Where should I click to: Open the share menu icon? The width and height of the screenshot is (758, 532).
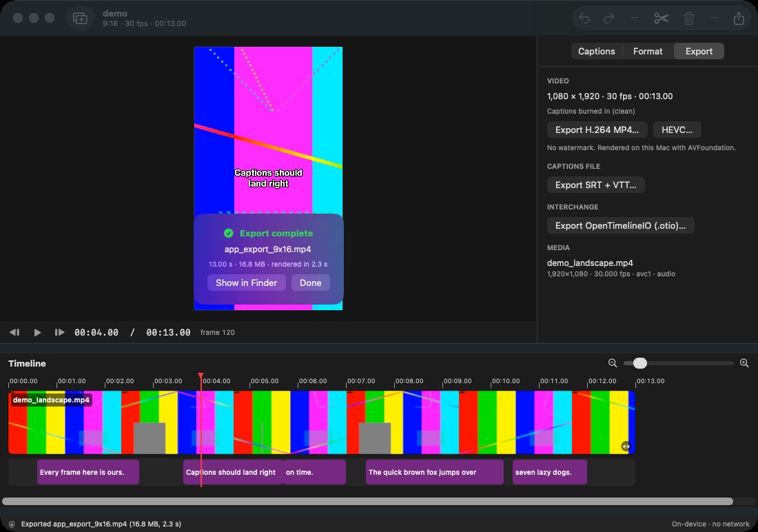point(739,19)
